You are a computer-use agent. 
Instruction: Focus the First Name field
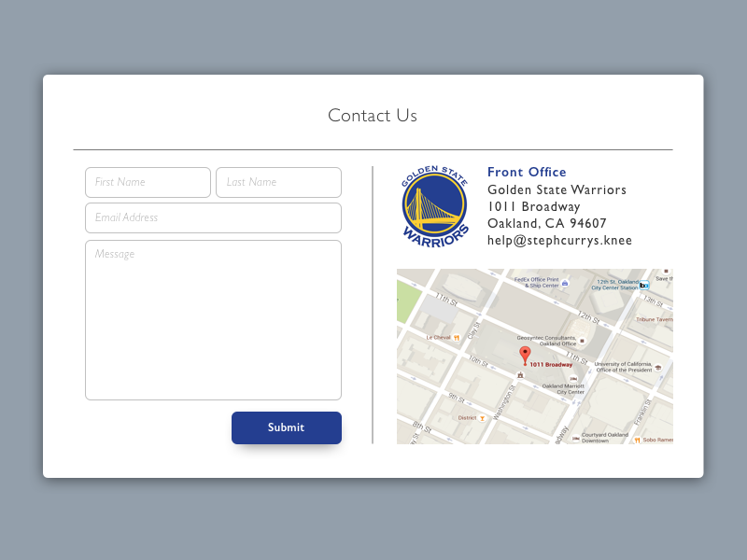(x=148, y=182)
